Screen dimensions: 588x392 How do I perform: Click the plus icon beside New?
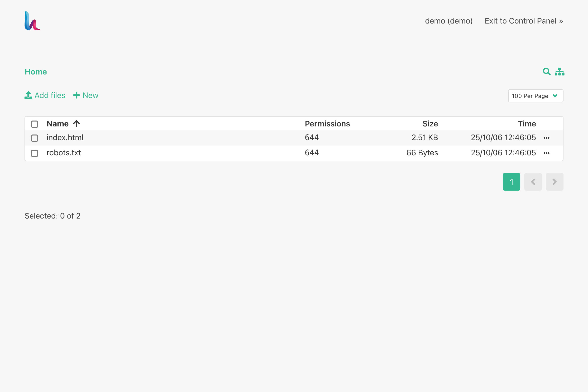click(x=76, y=95)
